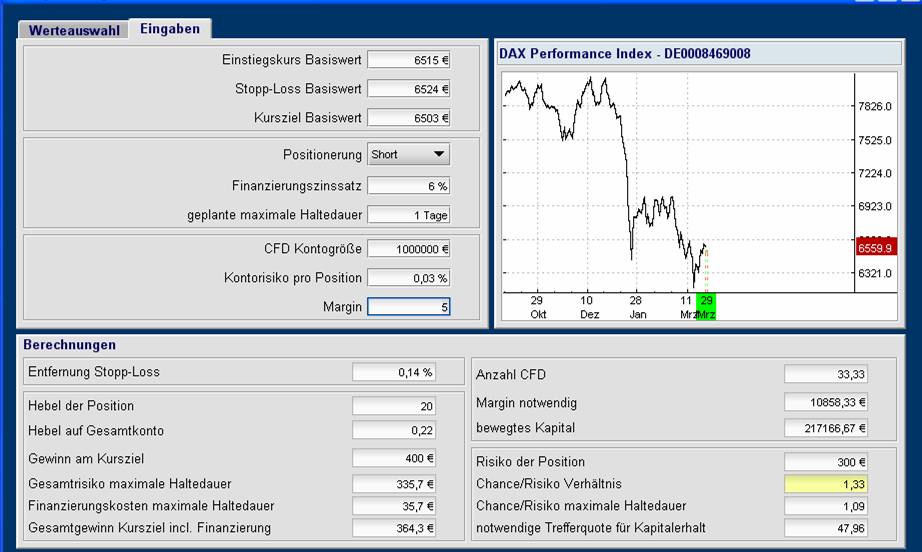The image size is (922, 552).
Task: Click the 6321.0 axis label on the chart
Action: tap(875, 273)
